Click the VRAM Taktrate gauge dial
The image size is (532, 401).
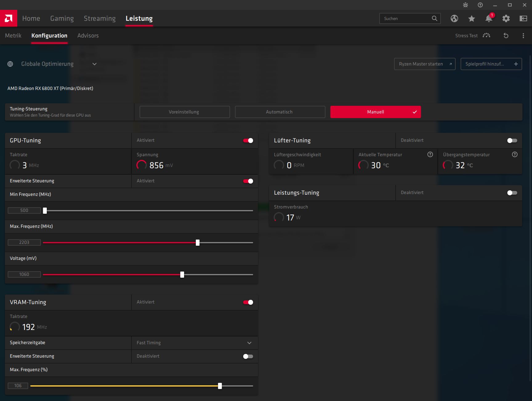point(15,327)
